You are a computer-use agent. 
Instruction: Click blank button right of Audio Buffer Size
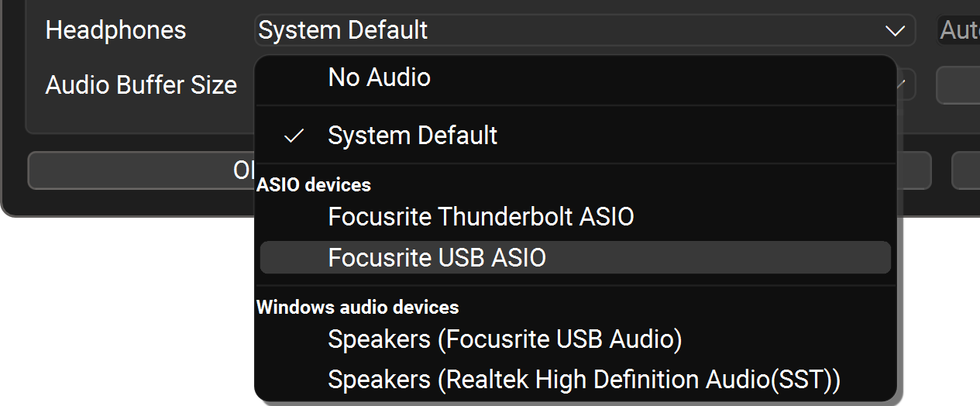click(x=958, y=85)
